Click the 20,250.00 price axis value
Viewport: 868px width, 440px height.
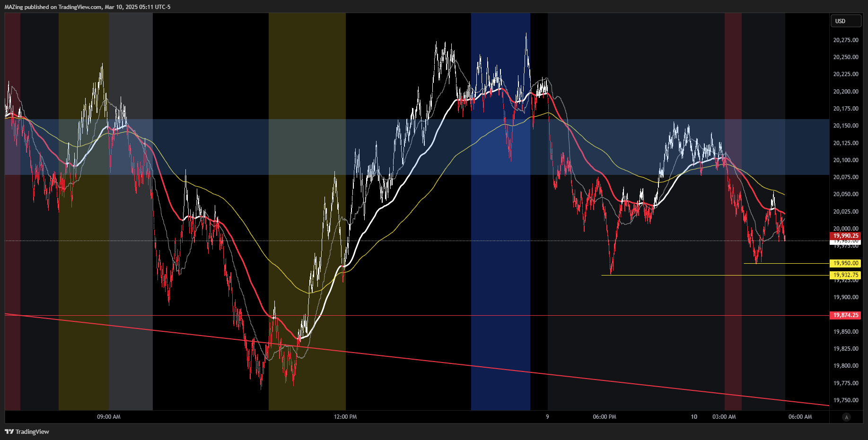pyautogui.click(x=846, y=57)
